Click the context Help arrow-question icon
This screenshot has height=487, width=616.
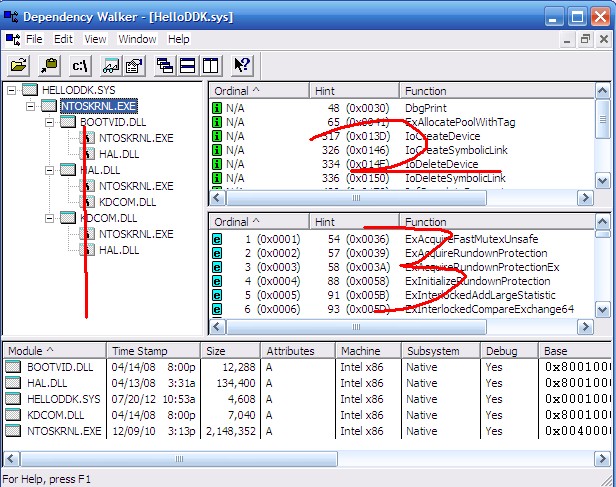click(242, 66)
